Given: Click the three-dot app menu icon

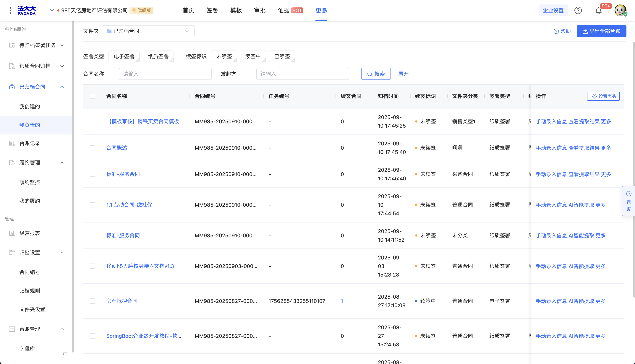Looking at the screenshot, I should (10, 11).
